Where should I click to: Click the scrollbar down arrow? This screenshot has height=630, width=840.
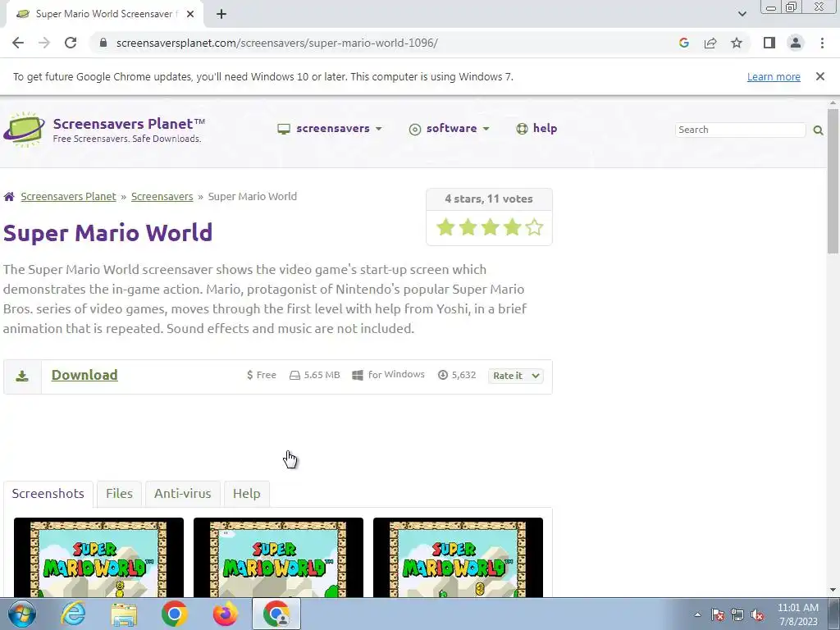coord(833,590)
